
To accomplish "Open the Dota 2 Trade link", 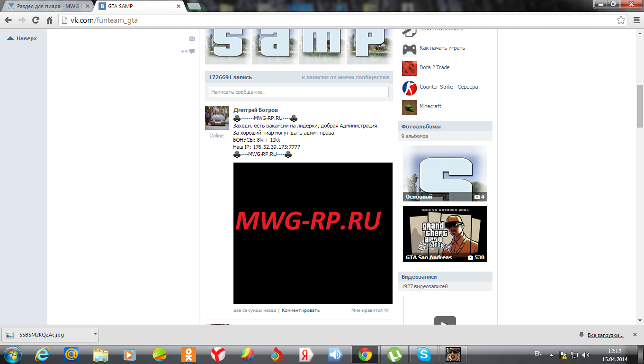I will pos(435,67).
